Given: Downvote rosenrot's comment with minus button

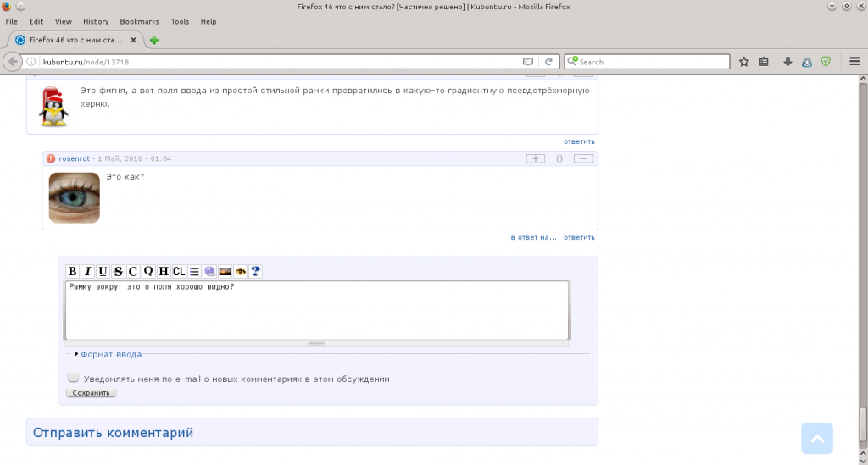Looking at the screenshot, I should pos(583,158).
